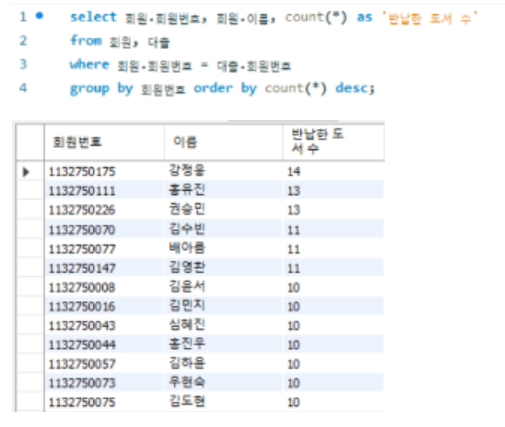The width and height of the screenshot is (505, 427).
Task: Select the name cell 우현숙
Action: 223,383
